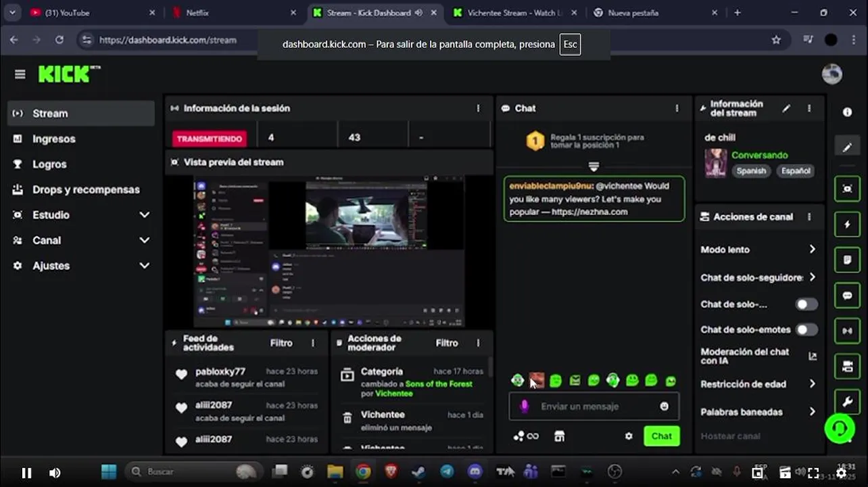Screen dimensions: 868x487
Task: Expand the Ajustes sidebar section
Action: [144, 266]
